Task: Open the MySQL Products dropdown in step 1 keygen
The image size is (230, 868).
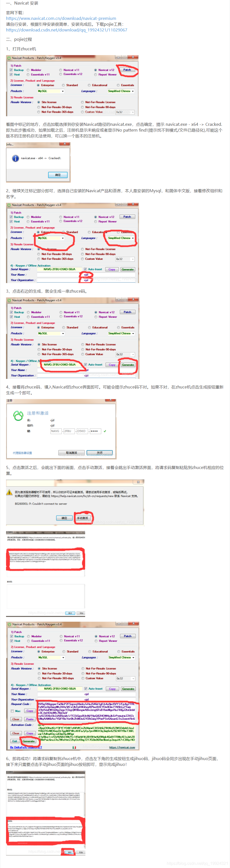Action: [51, 91]
